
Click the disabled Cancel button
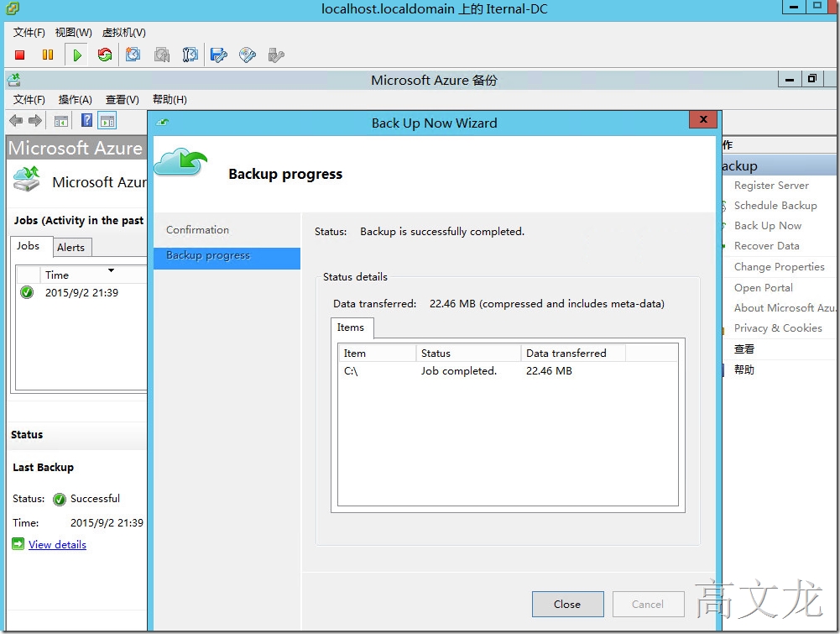coord(648,604)
